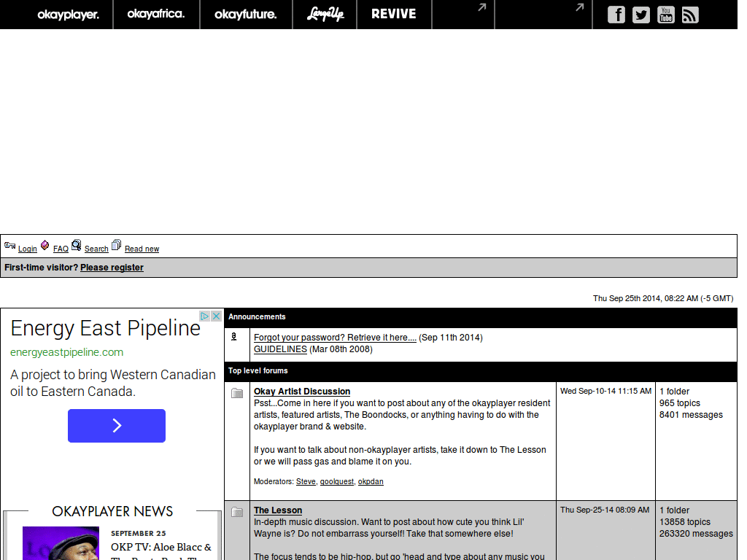
Task: Open The Lesson forum
Action: coord(278,510)
